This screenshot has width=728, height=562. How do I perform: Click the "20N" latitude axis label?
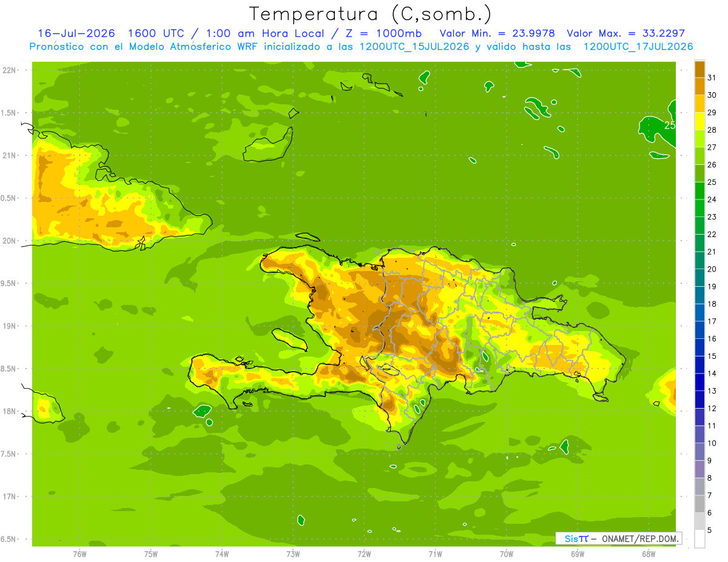9,241
